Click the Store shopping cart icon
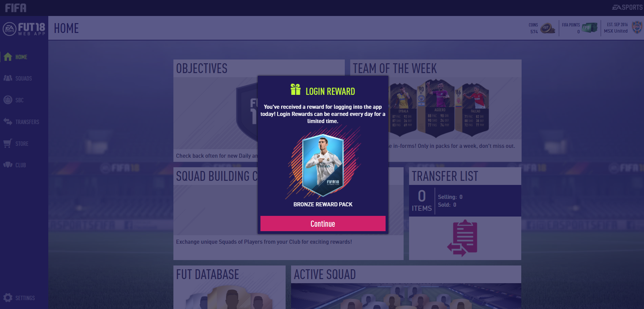The height and width of the screenshot is (309, 644). [8, 143]
